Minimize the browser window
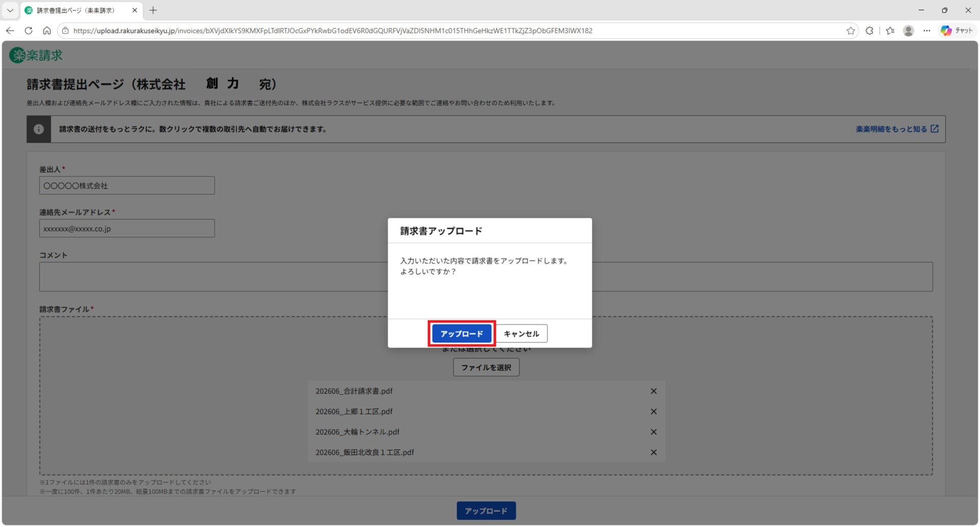The height and width of the screenshot is (527, 980). tap(921, 10)
